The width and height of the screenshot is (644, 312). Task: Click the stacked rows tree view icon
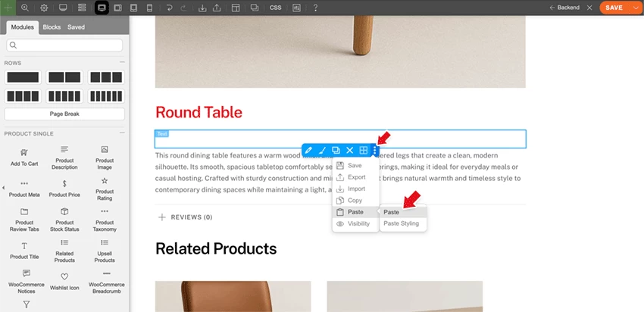click(x=82, y=8)
